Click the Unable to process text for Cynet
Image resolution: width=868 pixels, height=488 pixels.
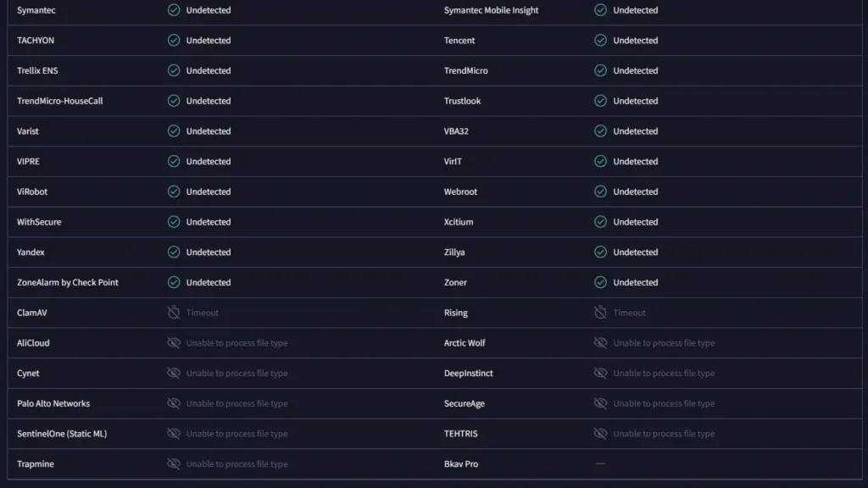[x=236, y=374]
